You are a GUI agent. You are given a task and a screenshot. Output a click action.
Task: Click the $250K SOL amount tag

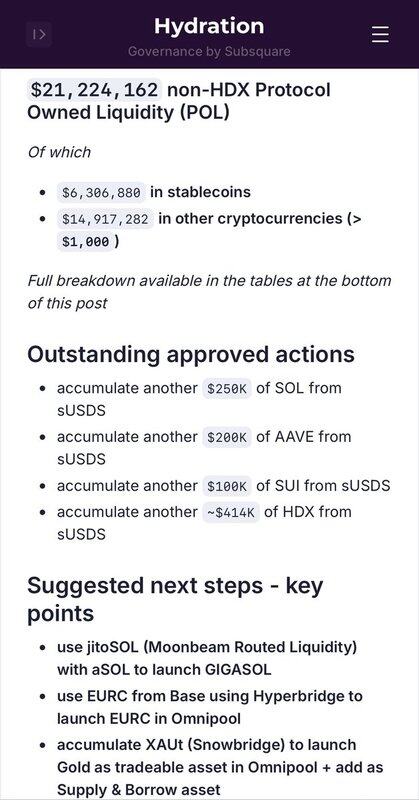tap(227, 389)
